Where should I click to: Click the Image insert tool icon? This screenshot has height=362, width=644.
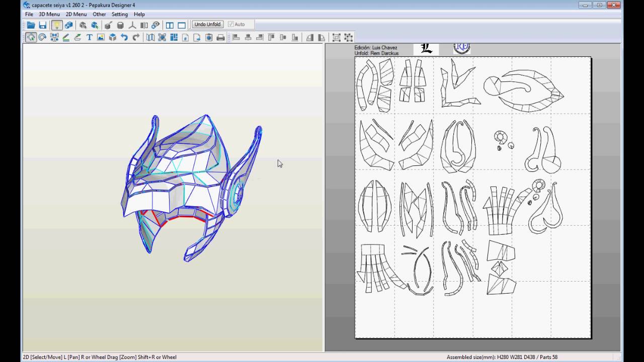click(101, 37)
